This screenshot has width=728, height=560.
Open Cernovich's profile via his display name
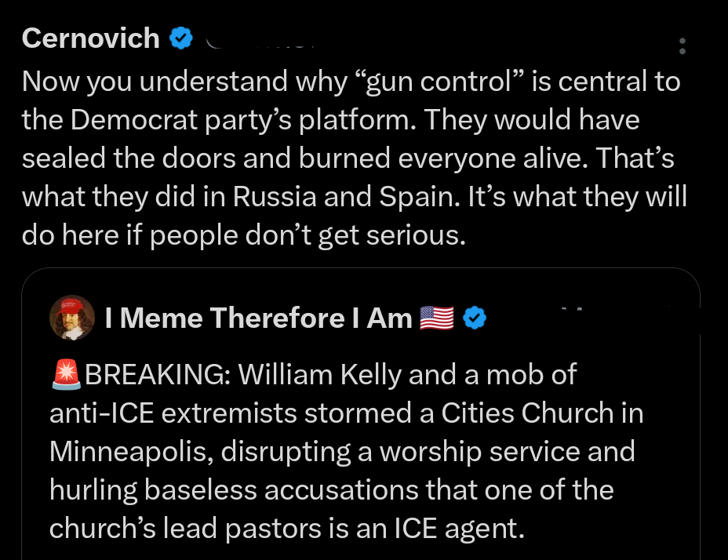(x=89, y=38)
